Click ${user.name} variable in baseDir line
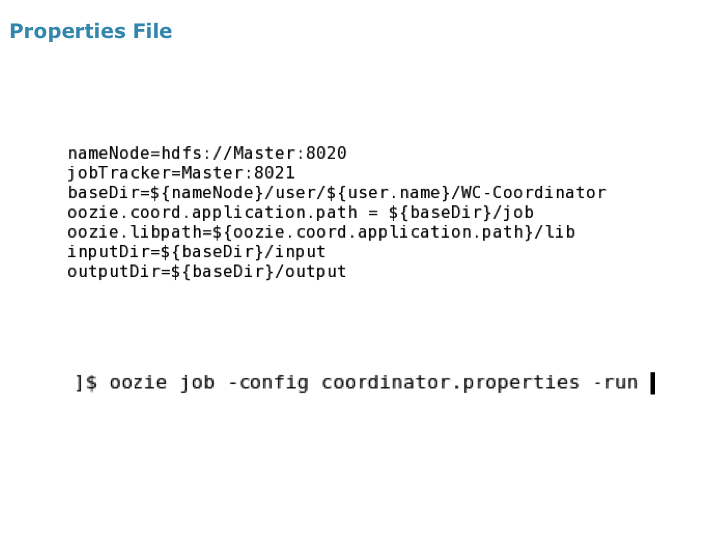 click(388, 192)
